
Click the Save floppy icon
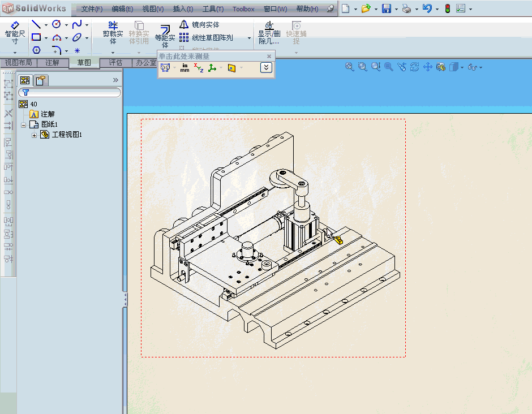(386, 8)
